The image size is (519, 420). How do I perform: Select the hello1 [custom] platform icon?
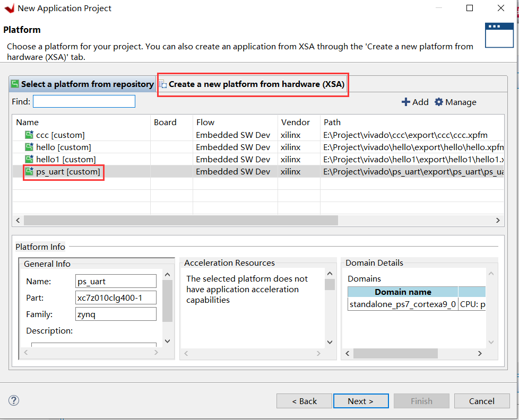[29, 159]
